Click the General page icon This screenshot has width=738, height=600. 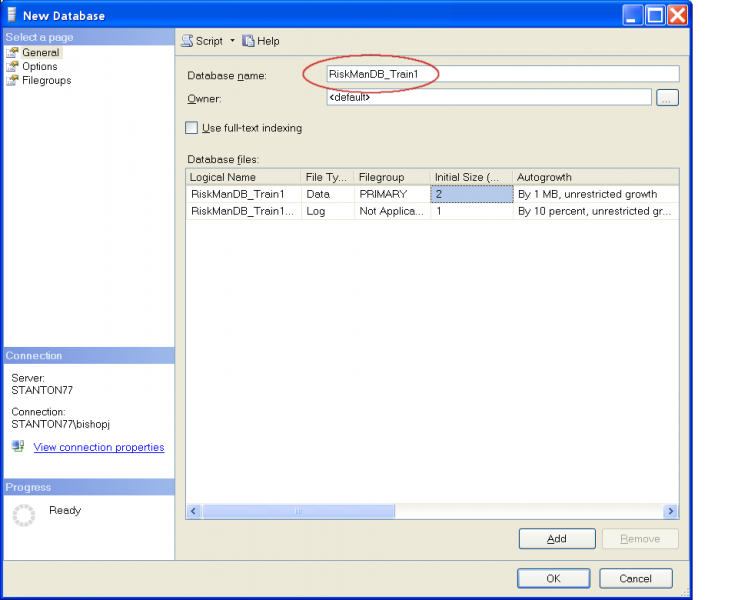click(x=12, y=52)
